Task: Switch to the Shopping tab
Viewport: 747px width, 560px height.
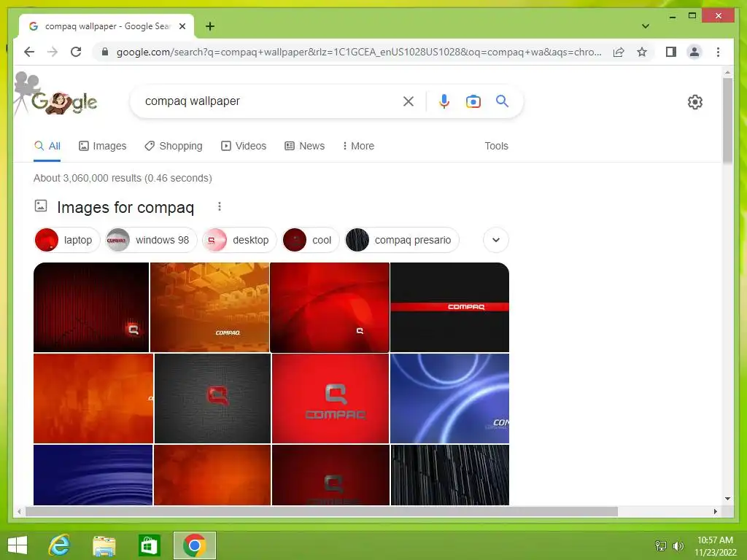Action: [x=174, y=146]
